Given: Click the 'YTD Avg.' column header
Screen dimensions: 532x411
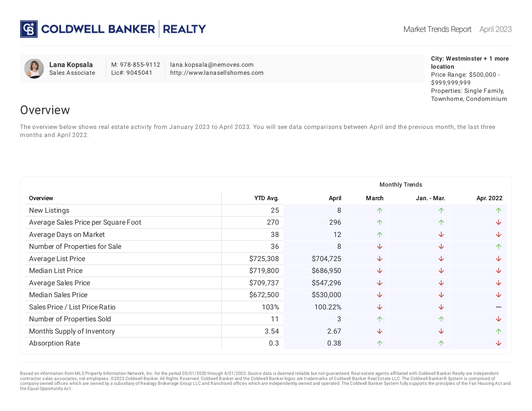Looking at the screenshot, I should pos(266,198).
